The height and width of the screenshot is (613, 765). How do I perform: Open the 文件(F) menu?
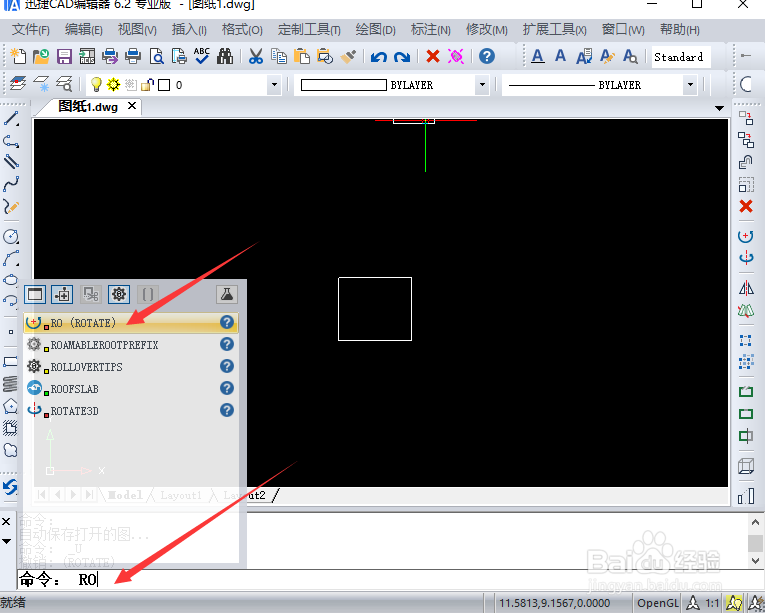pos(31,30)
